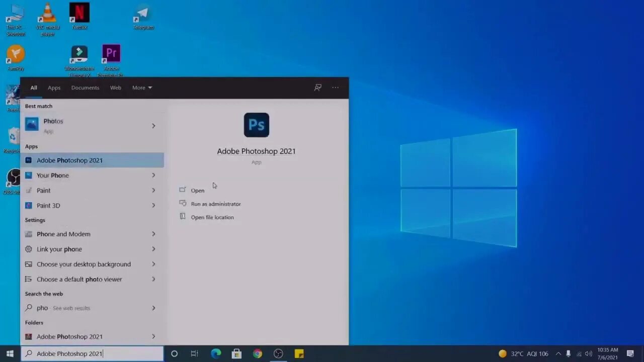Viewport: 644px width, 362px height.
Task: Open Microsoft Store from taskbar
Action: click(x=236, y=353)
